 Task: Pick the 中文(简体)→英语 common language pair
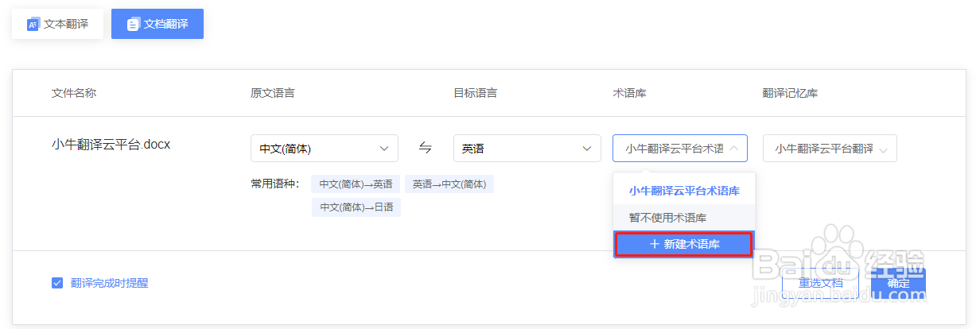pos(356,184)
